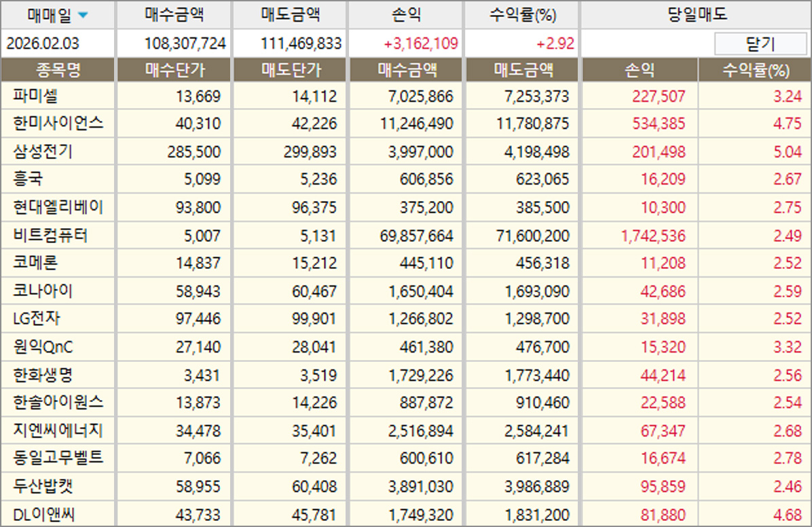Select the 한화생명 stock name

tap(42, 375)
